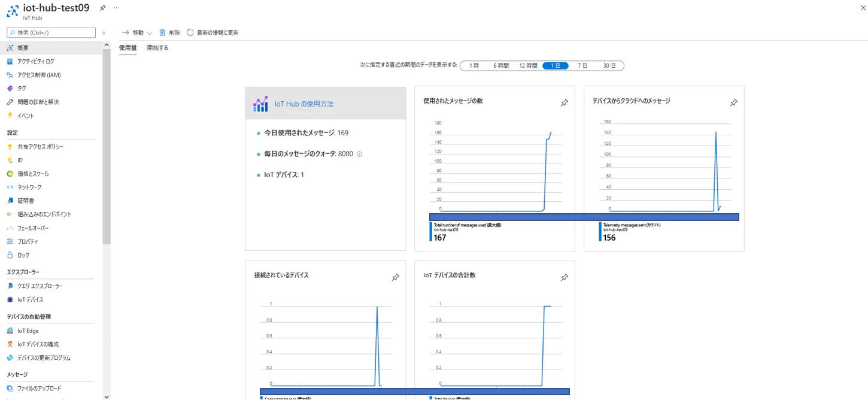Screen dimensions: 868x400
Task: Select the 6 時間 time range
Action: 501,66
